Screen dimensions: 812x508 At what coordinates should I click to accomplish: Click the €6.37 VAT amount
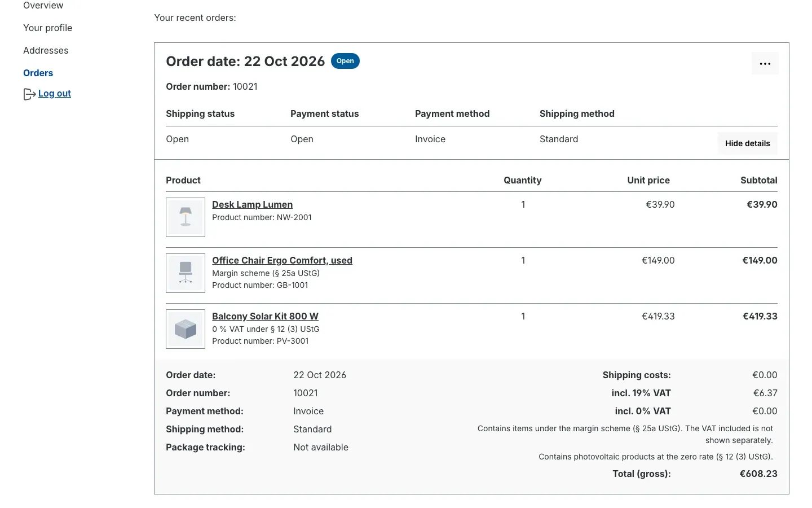pyautogui.click(x=765, y=393)
